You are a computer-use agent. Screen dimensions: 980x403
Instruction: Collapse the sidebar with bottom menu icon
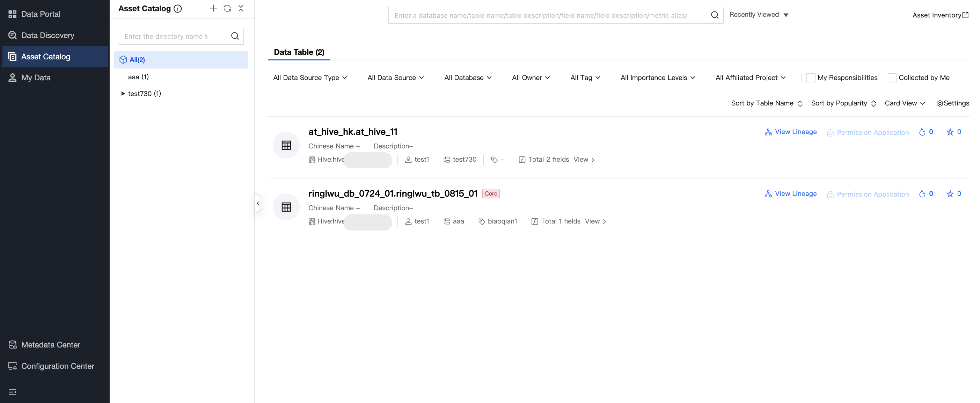(12, 392)
